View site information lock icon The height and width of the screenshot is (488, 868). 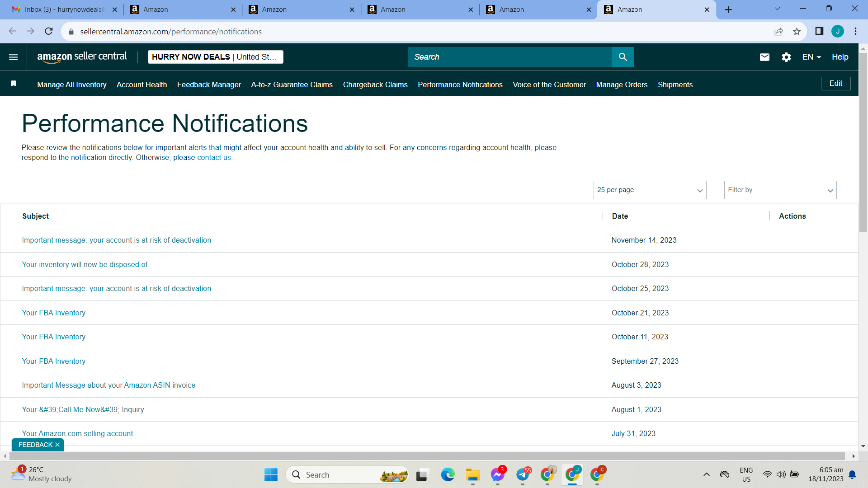click(71, 32)
